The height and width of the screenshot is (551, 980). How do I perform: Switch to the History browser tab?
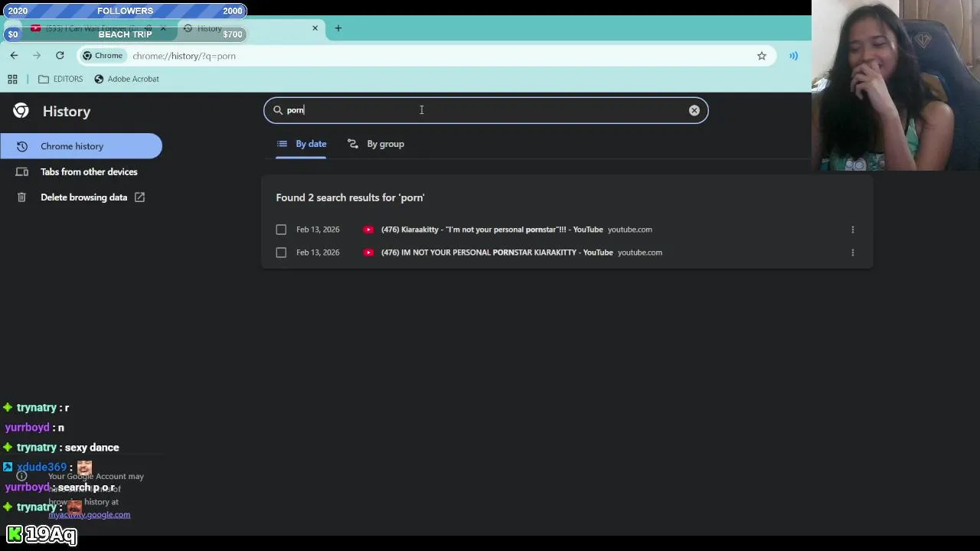pos(253,28)
